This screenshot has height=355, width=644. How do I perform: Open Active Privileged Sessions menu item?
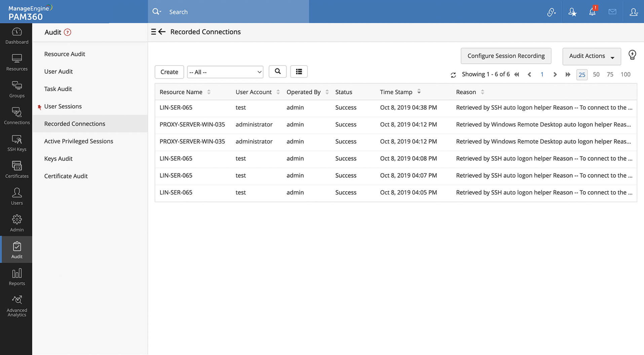point(79,141)
